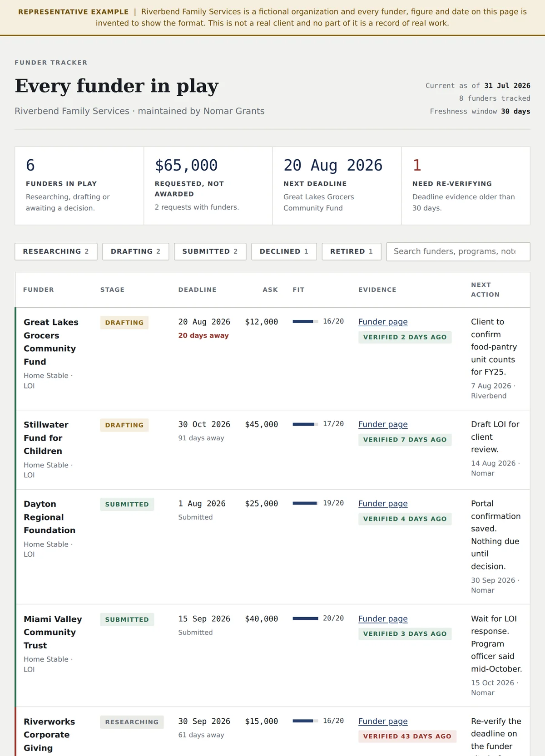Click the Drafting badge for Stillwater Fund
The height and width of the screenshot is (756, 545).
[124, 425]
